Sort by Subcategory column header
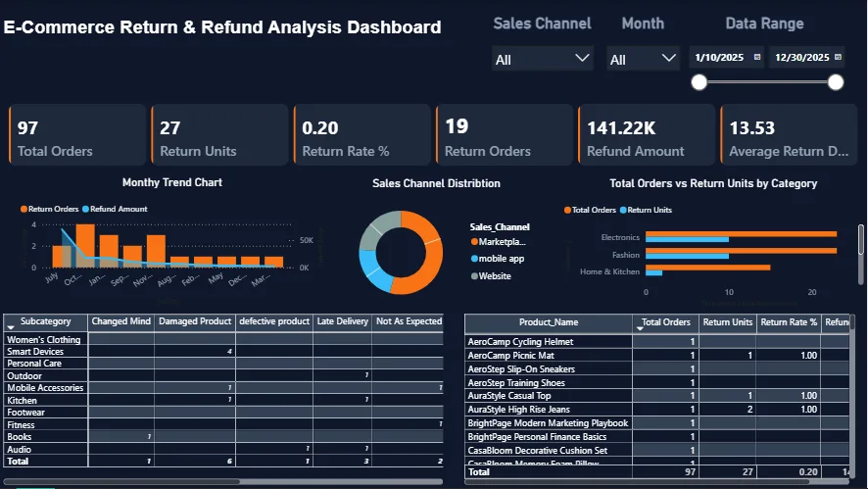Screen dimensions: 868x489 [x=45, y=321]
